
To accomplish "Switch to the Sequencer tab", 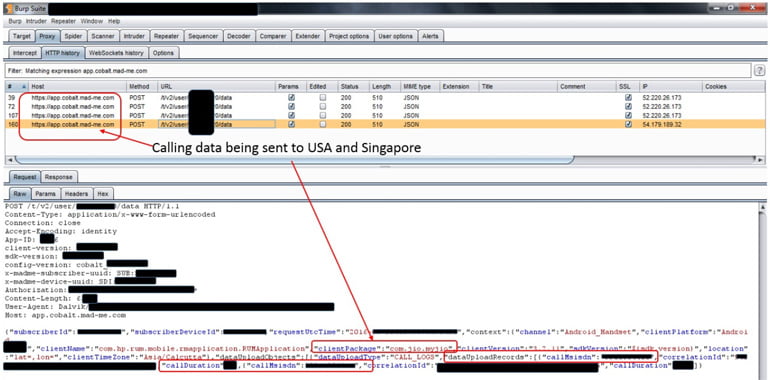I will pos(203,36).
